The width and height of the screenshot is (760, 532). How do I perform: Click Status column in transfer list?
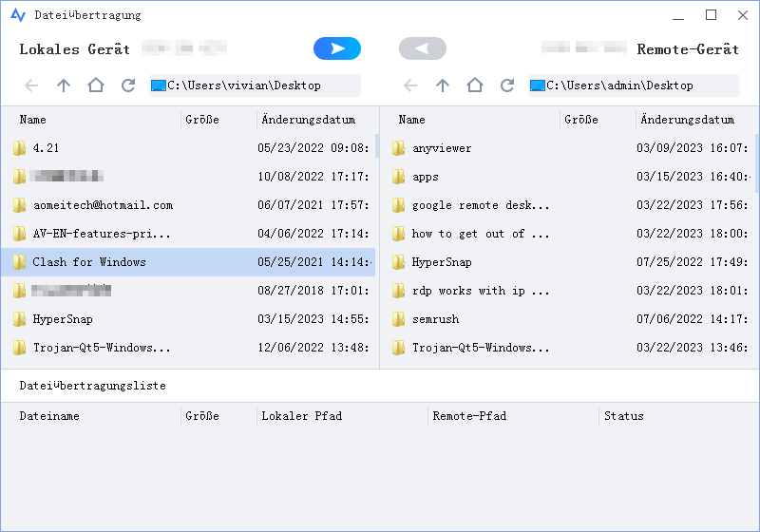623,416
